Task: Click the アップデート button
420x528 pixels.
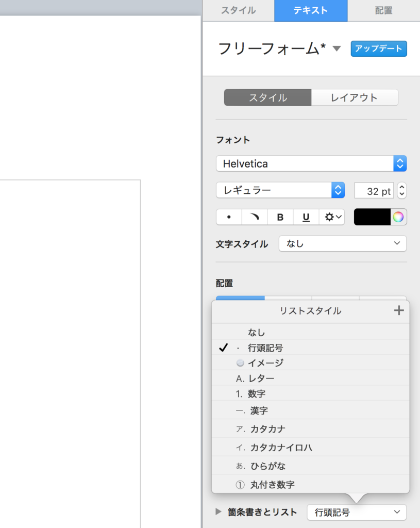Action: coord(379,48)
